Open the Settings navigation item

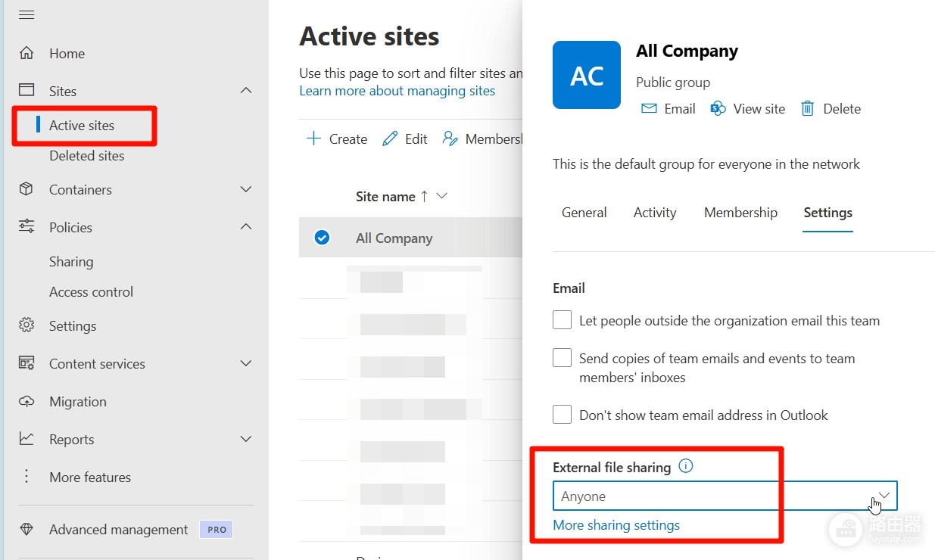tap(73, 326)
